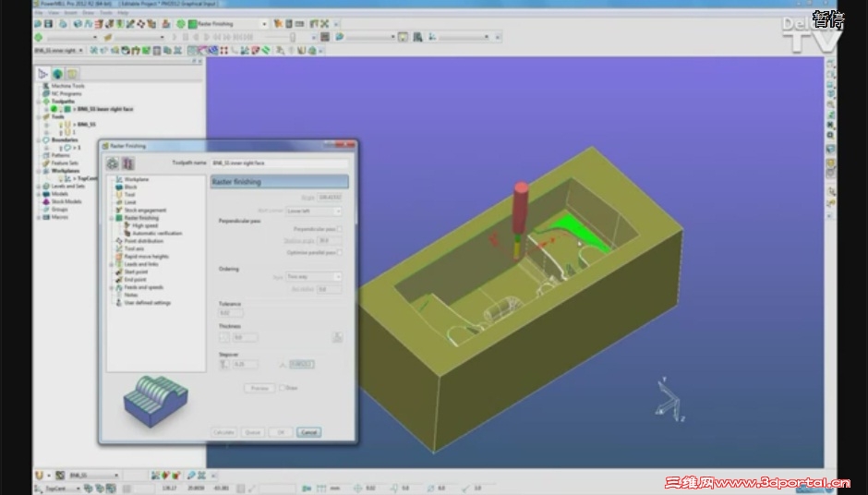Expand the Macros branch in explorer
Screen dimensions: 868x495
click(x=39, y=217)
